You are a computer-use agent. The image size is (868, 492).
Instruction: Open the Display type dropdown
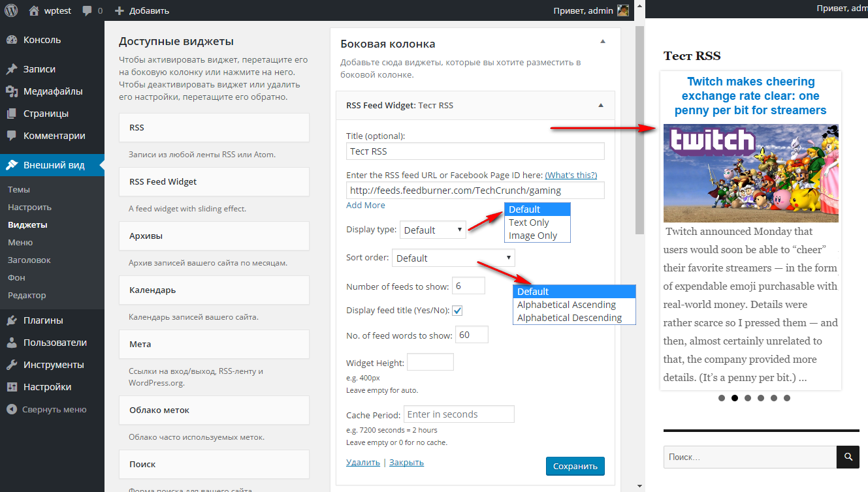point(432,230)
